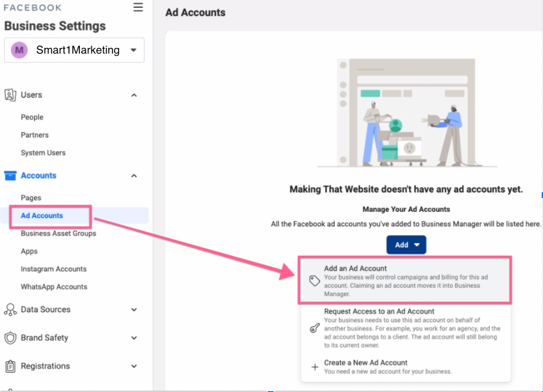Screen dimensions: 543x392
Task: Click the key icon for Request Access
Action: point(315,328)
